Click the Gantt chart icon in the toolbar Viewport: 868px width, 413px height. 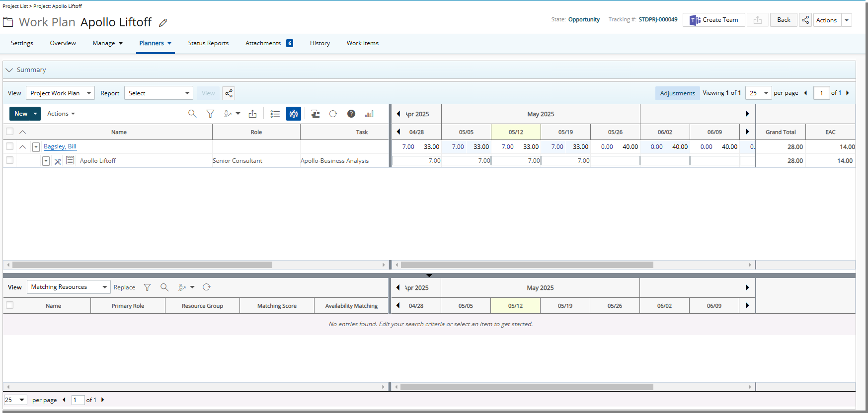click(316, 114)
